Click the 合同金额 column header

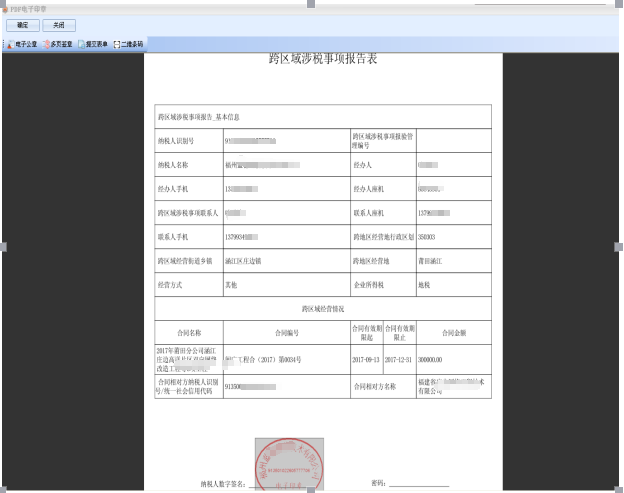click(454, 333)
